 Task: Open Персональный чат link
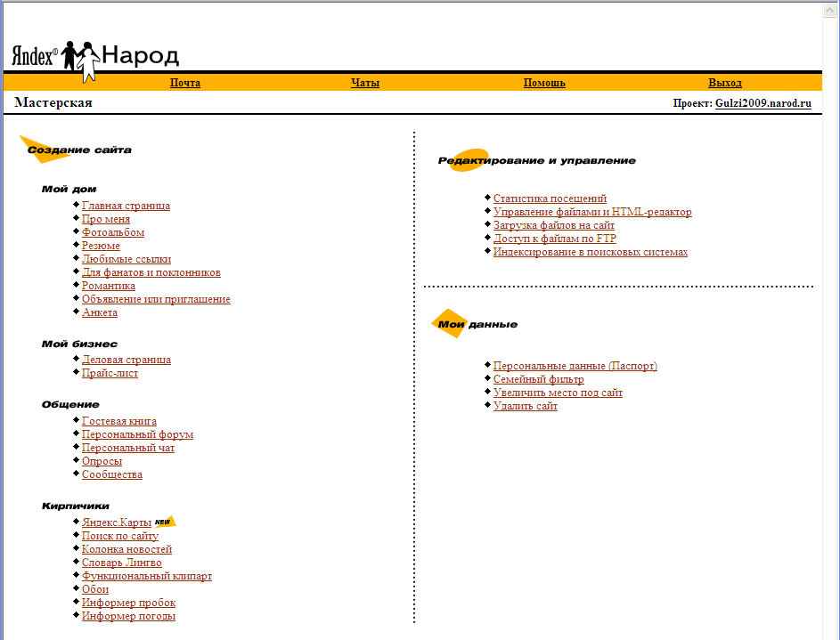[x=128, y=448]
